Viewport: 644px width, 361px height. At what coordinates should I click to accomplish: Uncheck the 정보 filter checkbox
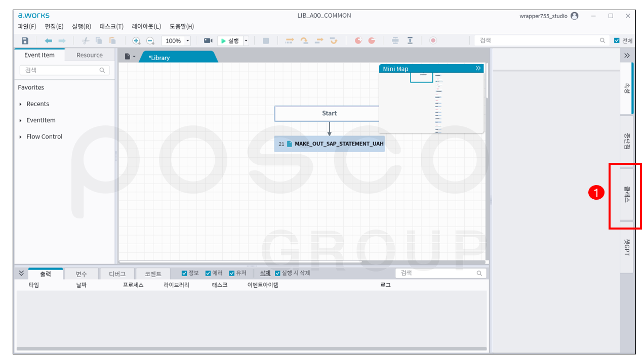pyautogui.click(x=184, y=274)
